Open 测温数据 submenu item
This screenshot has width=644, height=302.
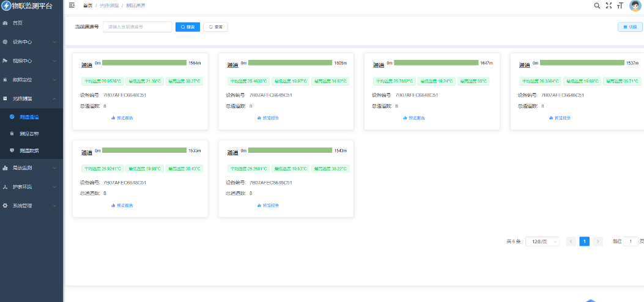click(29, 150)
